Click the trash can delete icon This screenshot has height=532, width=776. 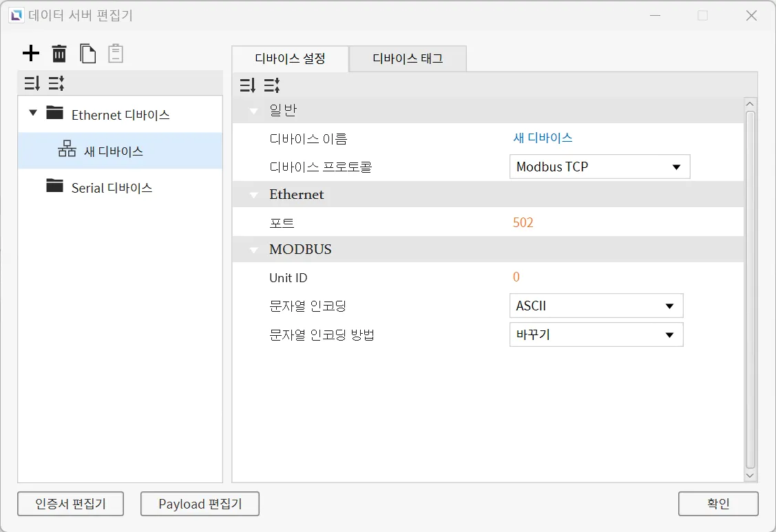(x=60, y=53)
